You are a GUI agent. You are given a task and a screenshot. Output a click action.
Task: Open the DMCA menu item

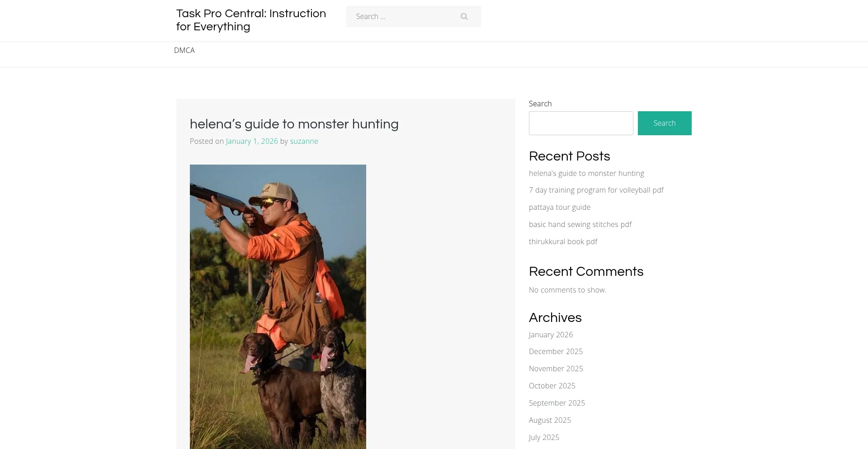pos(184,50)
